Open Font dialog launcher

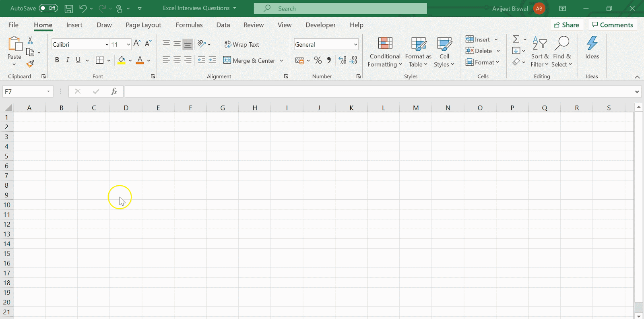tap(153, 76)
